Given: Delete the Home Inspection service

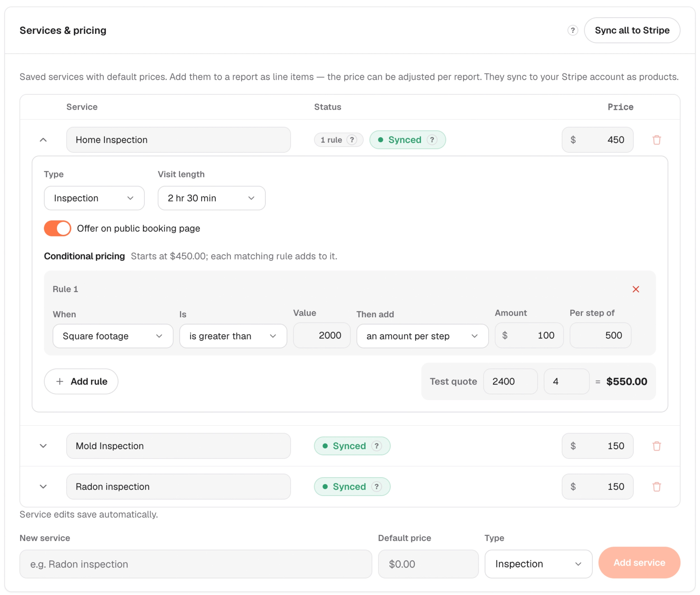Looking at the screenshot, I should tap(656, 140).
